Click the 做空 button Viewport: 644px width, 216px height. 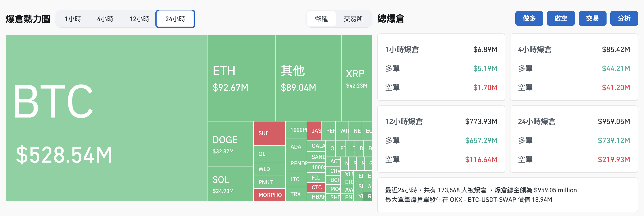click(x=561, y=18)
